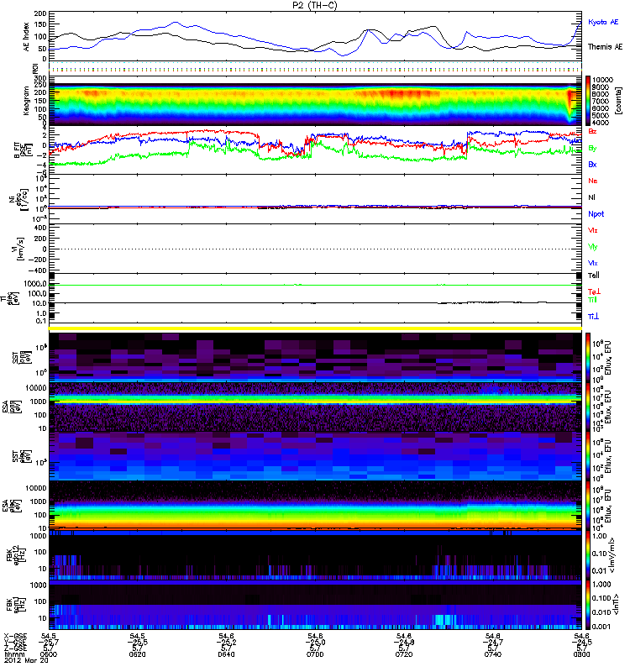Click the ESA electrons spectrogram panel
The image size is (630, 672).
tap(315, 505)
